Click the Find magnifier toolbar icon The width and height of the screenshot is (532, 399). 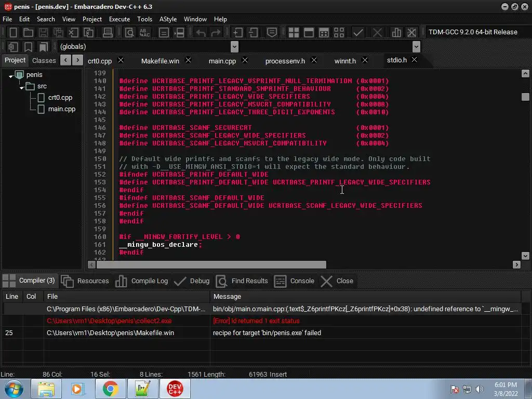(129, 33)
